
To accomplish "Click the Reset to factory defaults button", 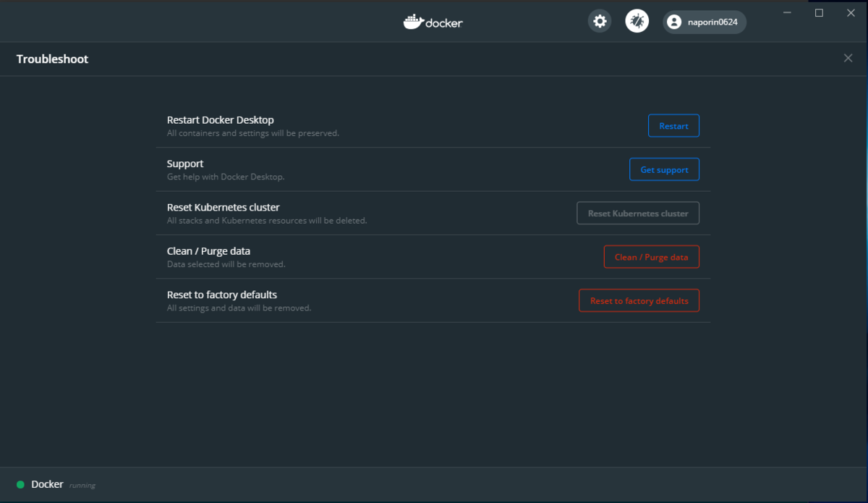I will (639, 300).
